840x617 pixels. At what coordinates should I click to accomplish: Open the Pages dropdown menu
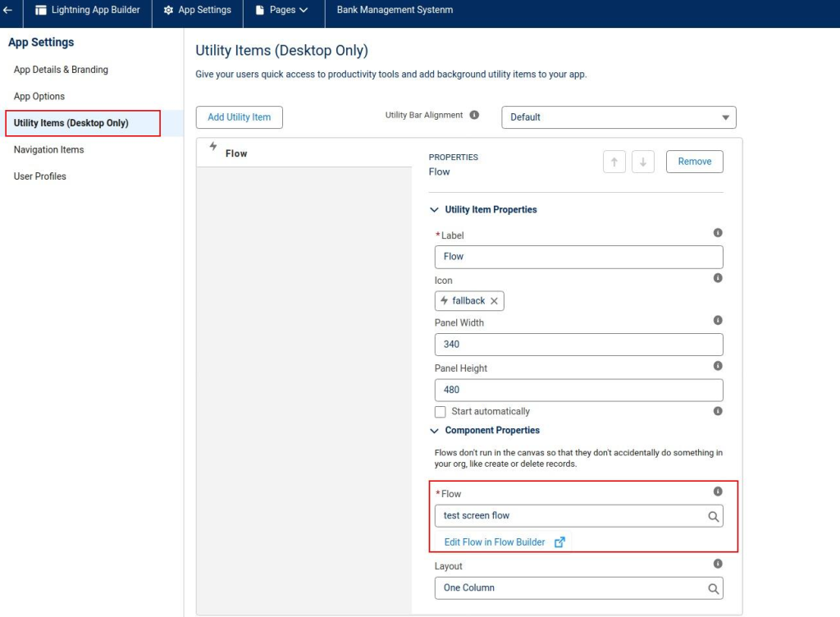pos(282,10)
